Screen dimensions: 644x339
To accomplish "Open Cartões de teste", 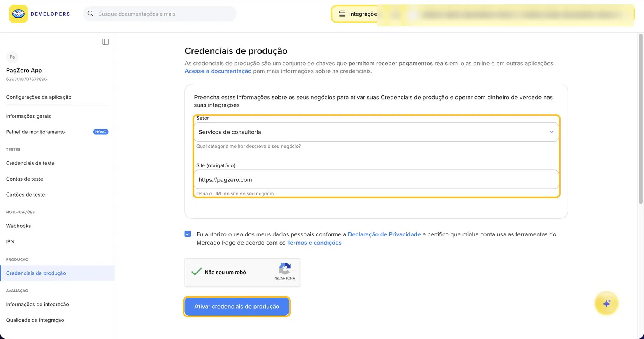I will (25, 195).
